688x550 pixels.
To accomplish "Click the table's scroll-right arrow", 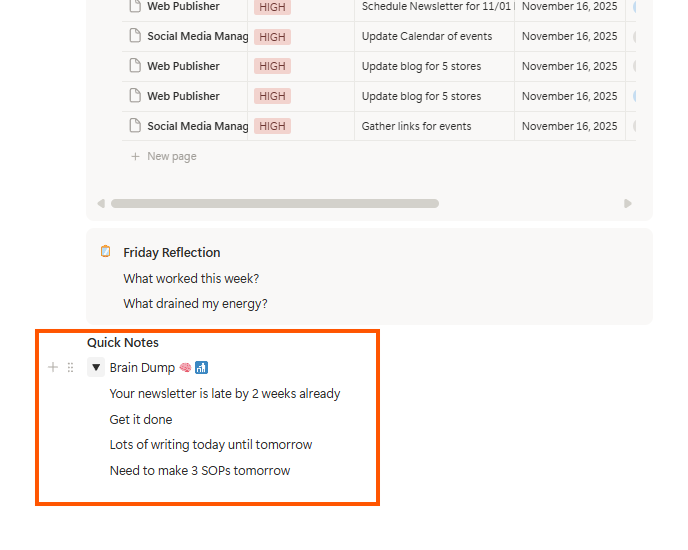I will (x=628, y=204).
